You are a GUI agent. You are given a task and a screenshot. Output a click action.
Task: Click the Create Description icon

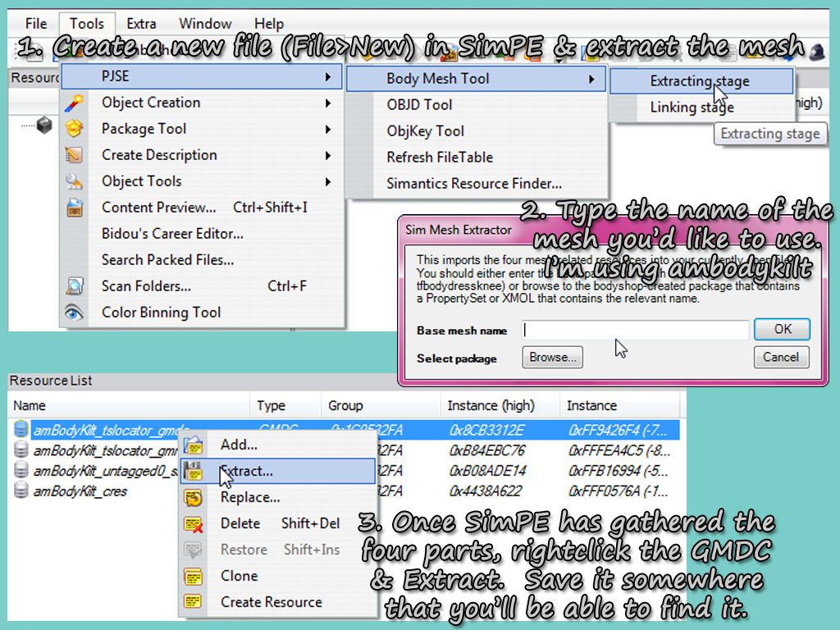click(x=74, y=155)
